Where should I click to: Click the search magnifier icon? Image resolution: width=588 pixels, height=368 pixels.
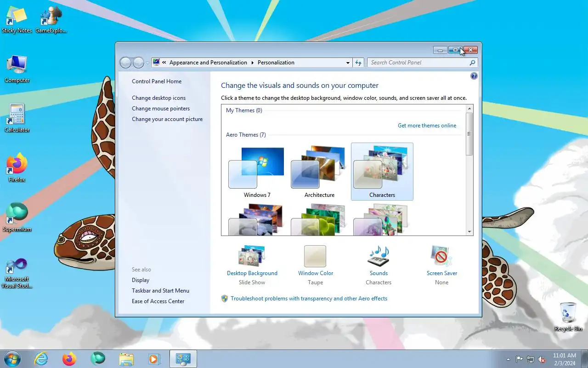tap(472, 63)
